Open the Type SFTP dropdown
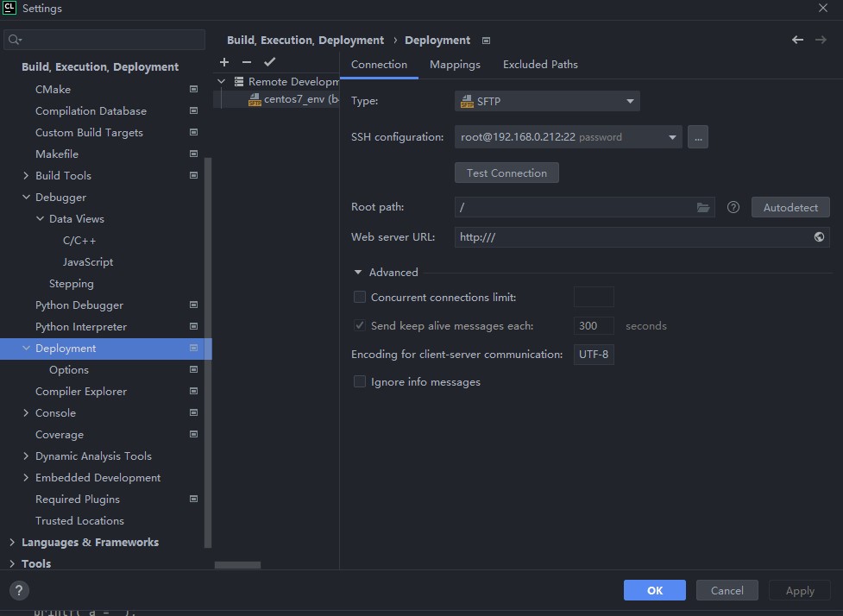Image resolution: width=843 pixels, height=616 pixels. coord(547,101)
